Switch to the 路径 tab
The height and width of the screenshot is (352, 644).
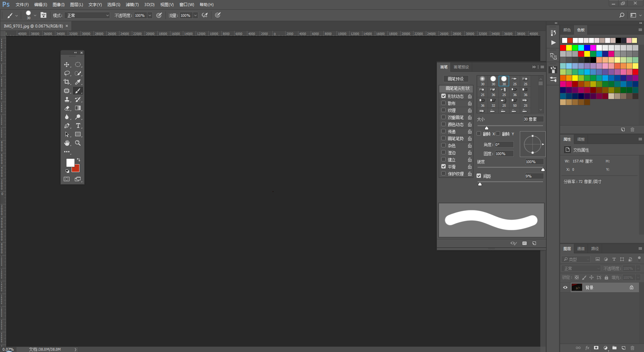(595, 249)
